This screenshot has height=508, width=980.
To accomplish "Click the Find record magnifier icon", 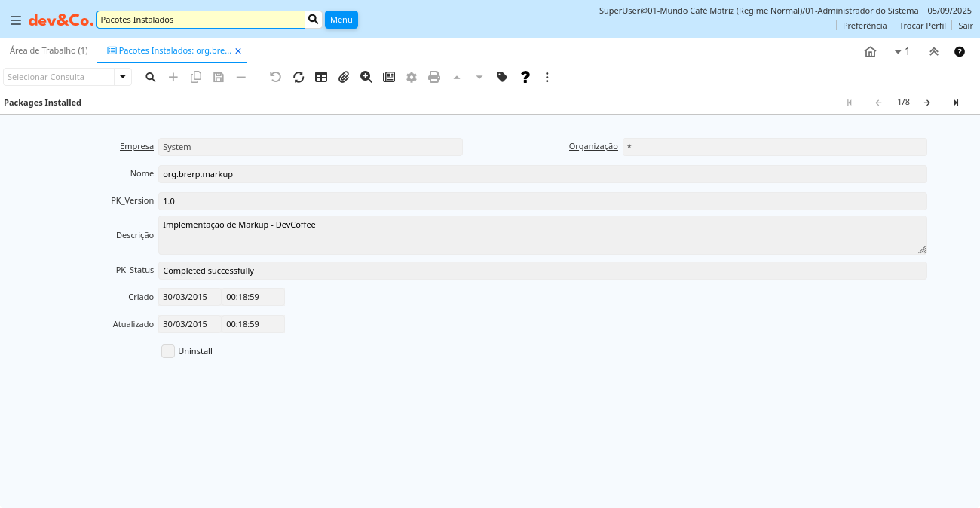I will coord(151,77).
